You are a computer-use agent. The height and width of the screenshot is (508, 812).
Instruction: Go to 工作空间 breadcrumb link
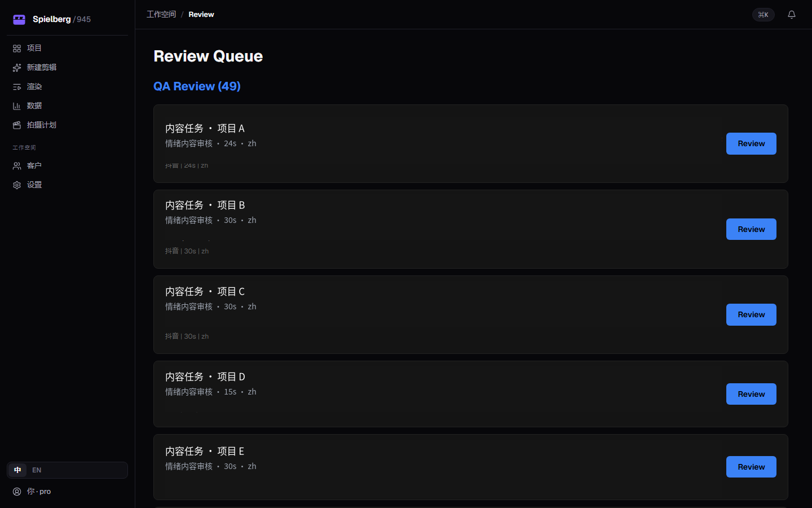pos(161,15)
